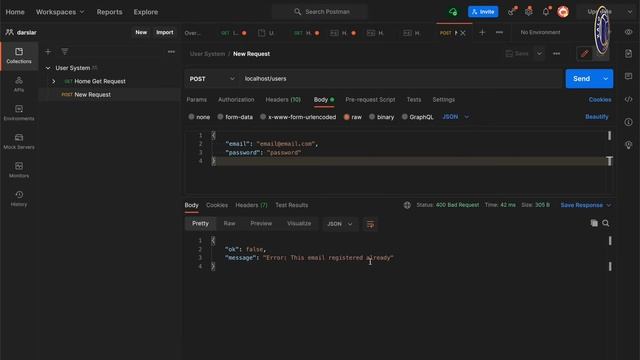Open the raw body JSON format dropdown
Screen dimensions: 640x360
click(x=455, y=117)
